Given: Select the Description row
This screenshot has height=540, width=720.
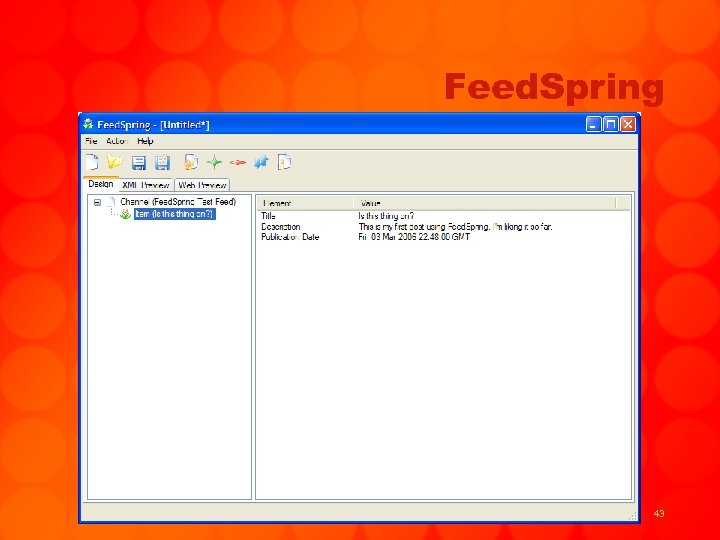Looking at the screenshot, I should tap(443, 226).
